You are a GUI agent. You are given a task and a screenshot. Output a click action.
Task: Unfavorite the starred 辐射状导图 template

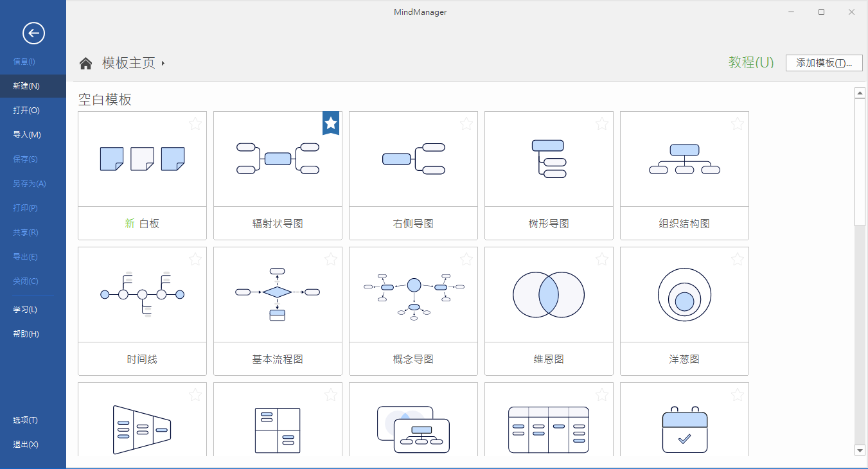coord(331,123)
